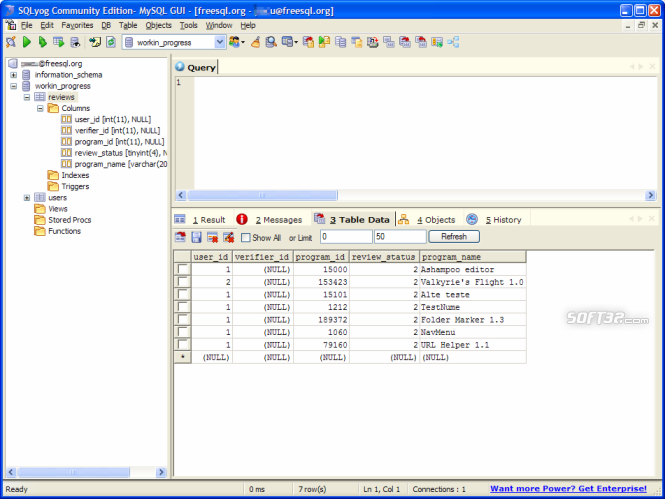The image size is (665, 499).
Task: Collapse the workin_progress database node
Action: 14,86
